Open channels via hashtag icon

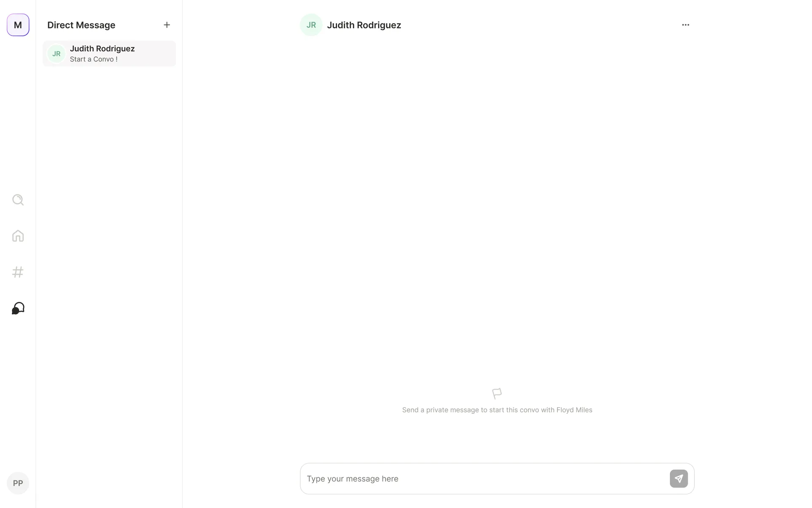click(x=18, y=272)
